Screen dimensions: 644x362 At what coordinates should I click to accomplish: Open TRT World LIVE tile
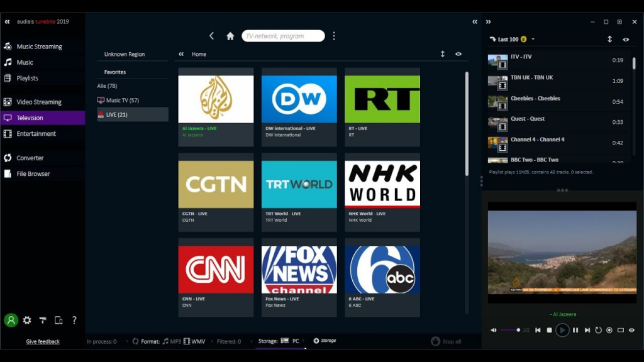[299, 192]
